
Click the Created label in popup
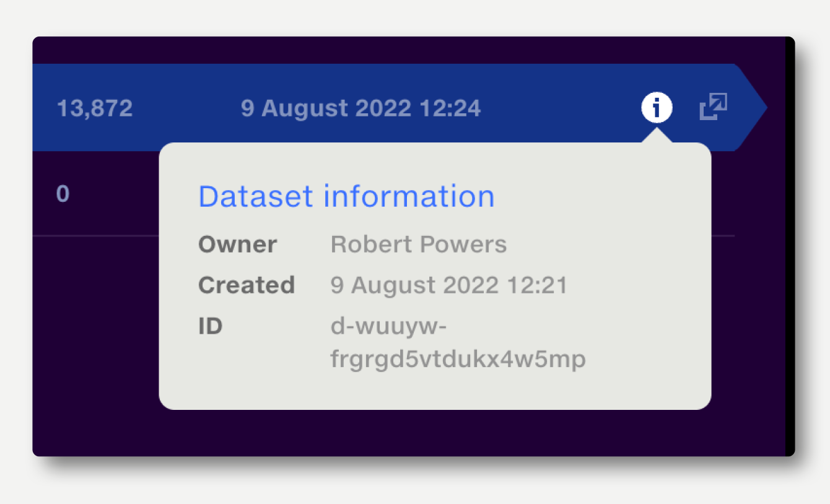(247, 285)
